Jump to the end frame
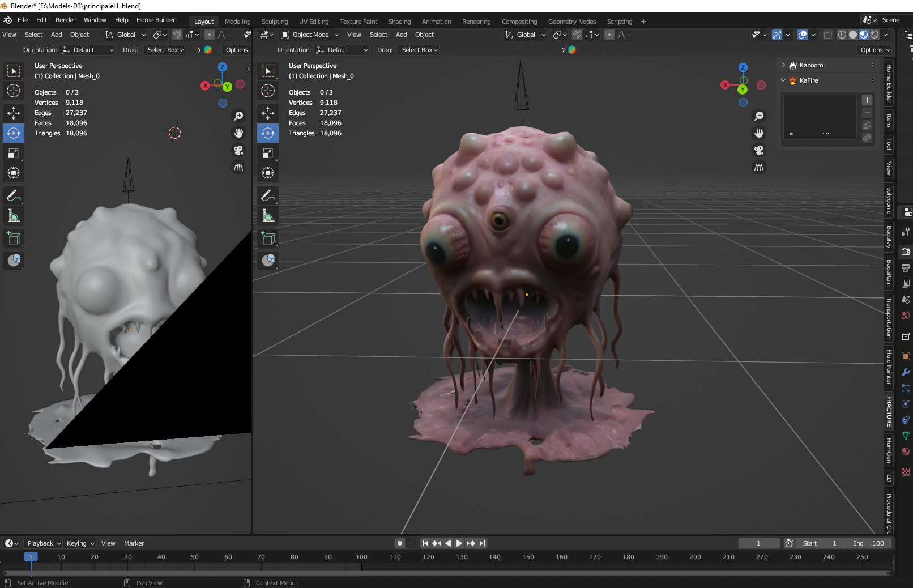The width and height of the screenshot is (913, 588). [482, 543]
